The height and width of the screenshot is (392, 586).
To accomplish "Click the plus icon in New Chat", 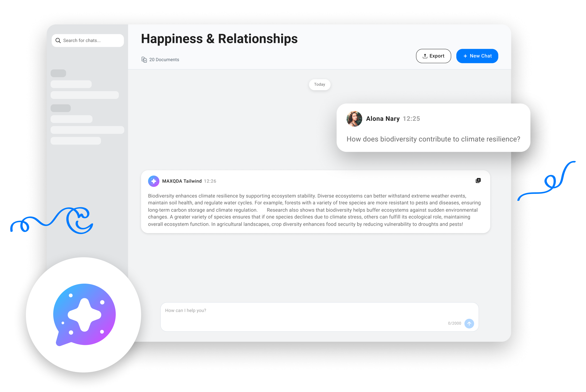I will tap(465, 56).
